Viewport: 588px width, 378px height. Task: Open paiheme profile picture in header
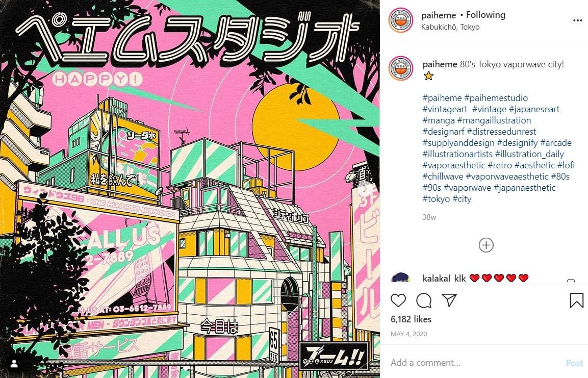(x=401, y=20)
